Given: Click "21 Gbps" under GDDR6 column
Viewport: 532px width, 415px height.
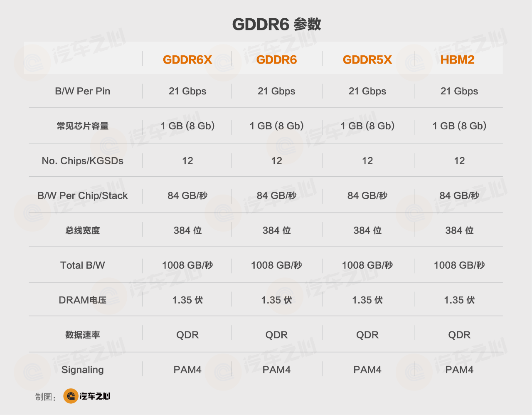Looking at the screenshot, I should tap(276, 91).
